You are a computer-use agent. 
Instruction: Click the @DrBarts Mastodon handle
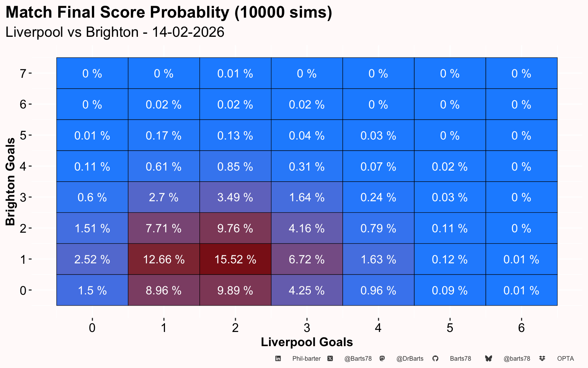click(410, 359)
